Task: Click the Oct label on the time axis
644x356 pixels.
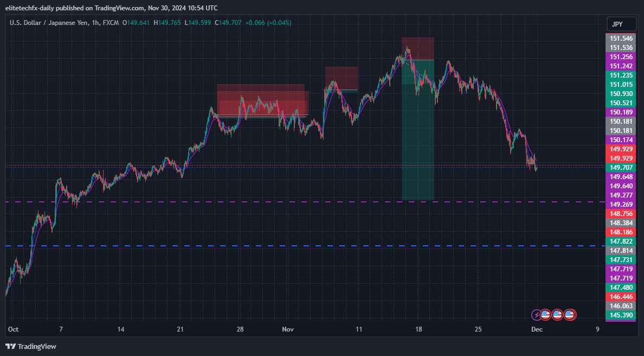Action: (13, 329)
